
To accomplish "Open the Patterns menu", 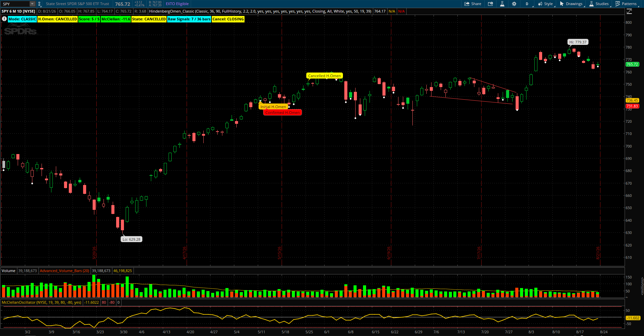I will (x=626, y=4).
